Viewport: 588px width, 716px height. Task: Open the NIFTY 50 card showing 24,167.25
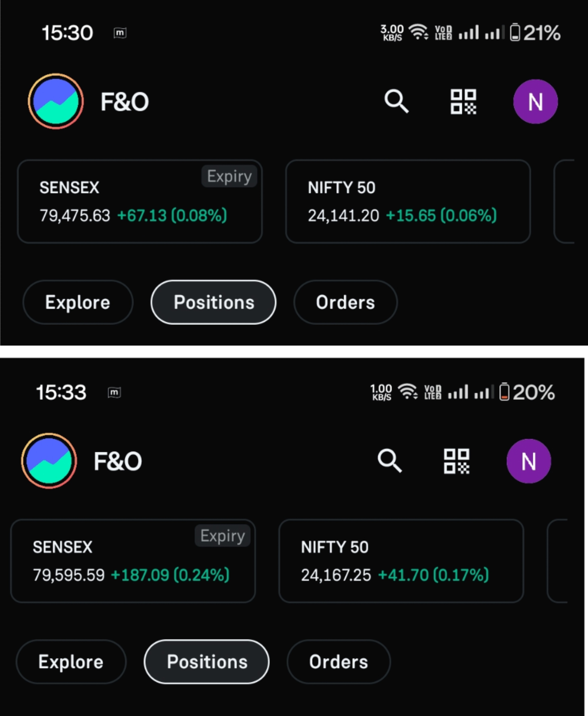(x=401, y=561)
